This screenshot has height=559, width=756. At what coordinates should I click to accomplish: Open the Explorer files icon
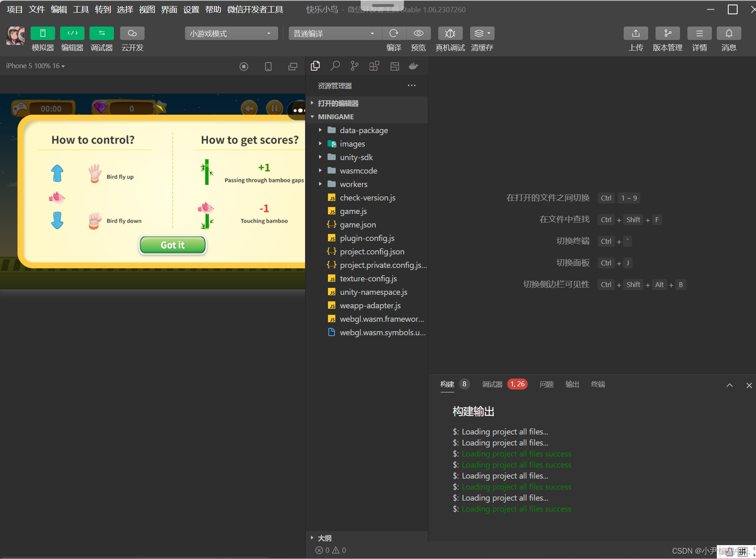pyautogui.click(x=315, y=66)
